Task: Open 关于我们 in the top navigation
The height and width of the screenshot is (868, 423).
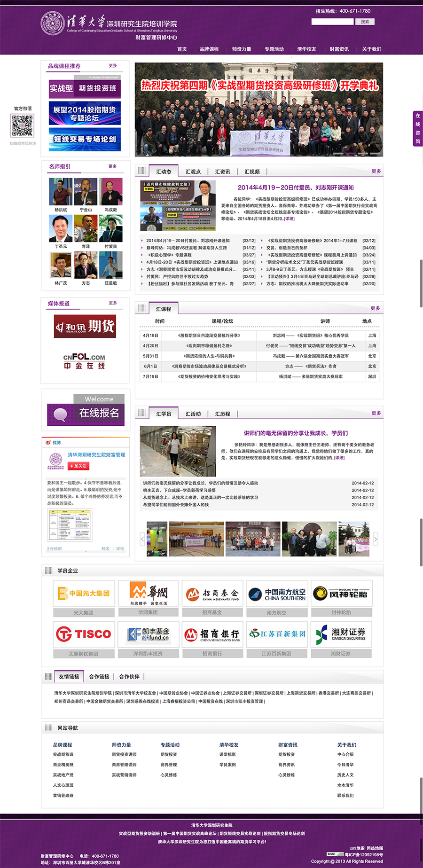Action: (x=372, y=49)
